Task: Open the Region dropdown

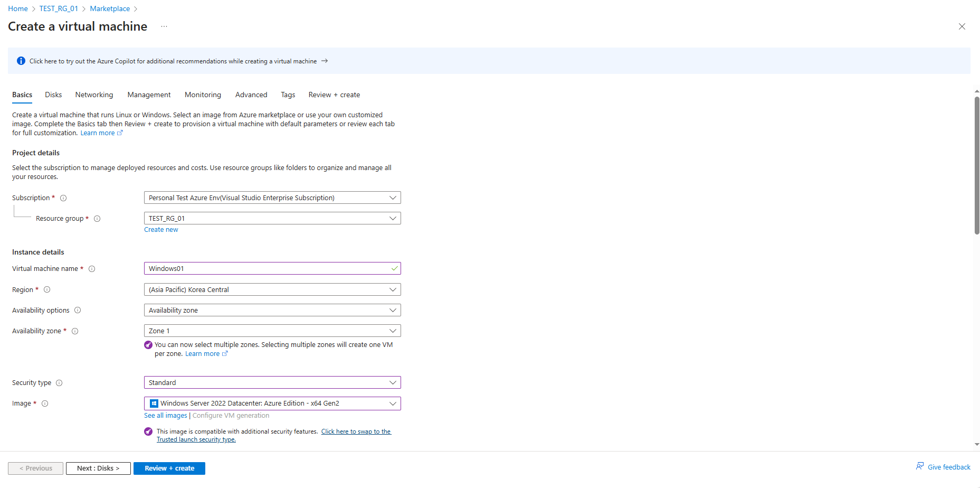Action: (272, 289)
